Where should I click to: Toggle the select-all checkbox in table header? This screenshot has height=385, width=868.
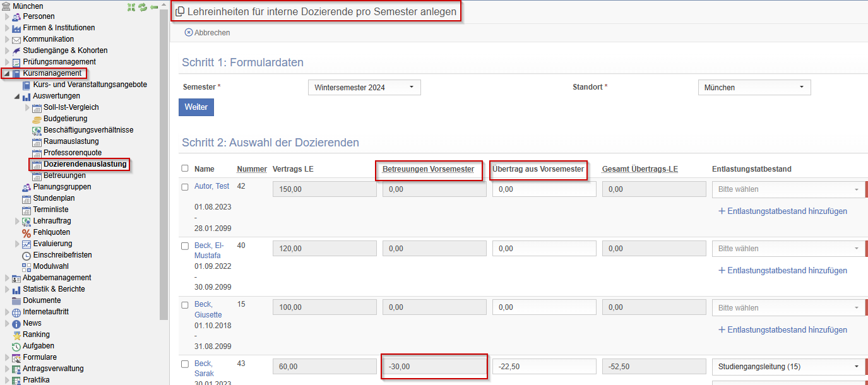click(185, 169)
